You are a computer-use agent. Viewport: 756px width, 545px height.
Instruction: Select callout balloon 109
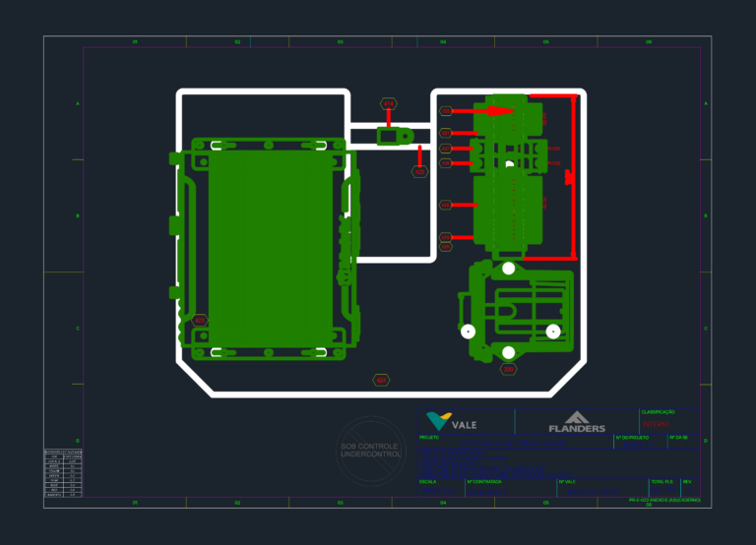pos(446,163)
